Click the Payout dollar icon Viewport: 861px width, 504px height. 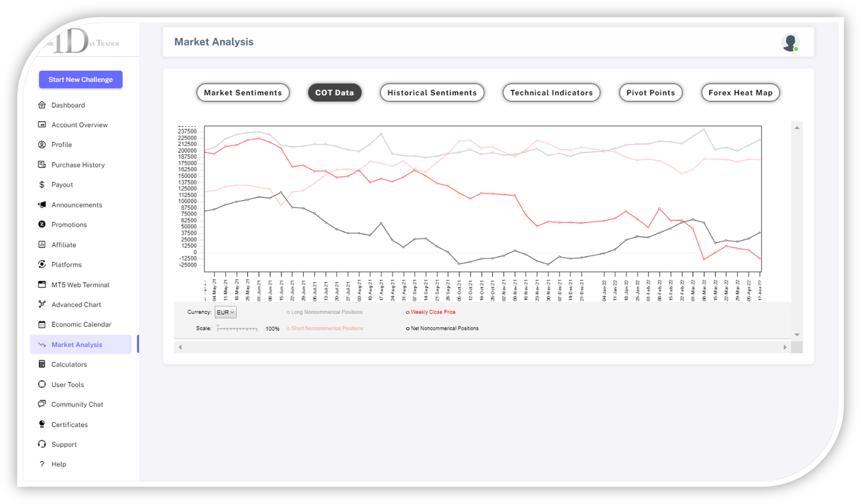(42, 185)
